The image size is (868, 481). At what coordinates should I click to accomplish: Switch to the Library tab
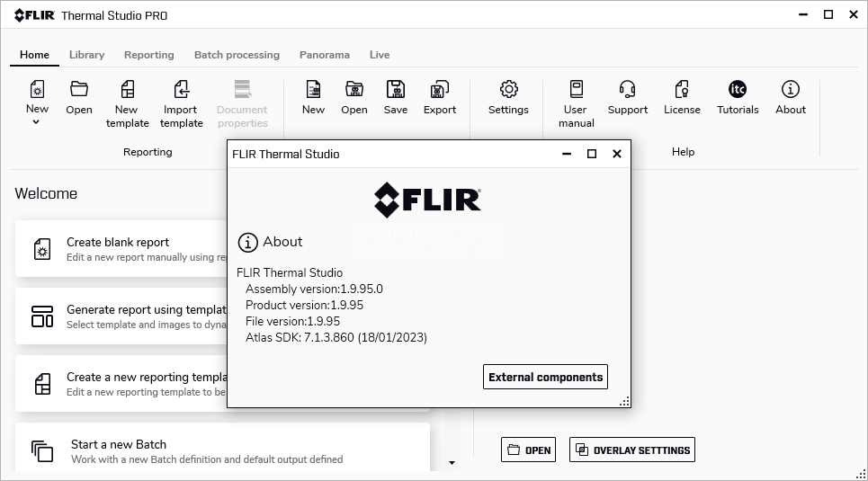point(87,55)
